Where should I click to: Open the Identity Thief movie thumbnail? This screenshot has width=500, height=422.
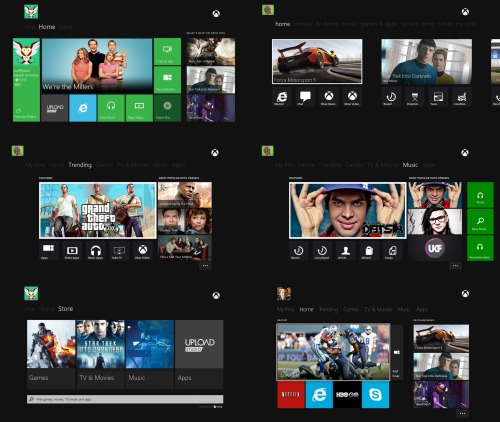click(185, 221)
